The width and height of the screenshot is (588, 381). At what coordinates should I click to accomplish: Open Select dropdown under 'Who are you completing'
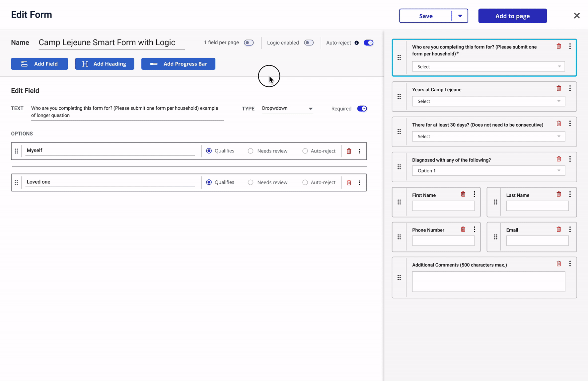pos(488,66)
